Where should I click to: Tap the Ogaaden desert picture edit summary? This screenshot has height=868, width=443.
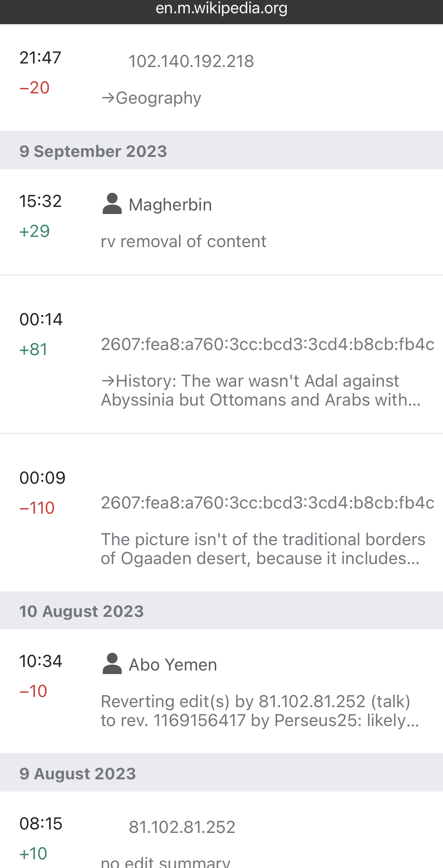click(x=263, y=549)
